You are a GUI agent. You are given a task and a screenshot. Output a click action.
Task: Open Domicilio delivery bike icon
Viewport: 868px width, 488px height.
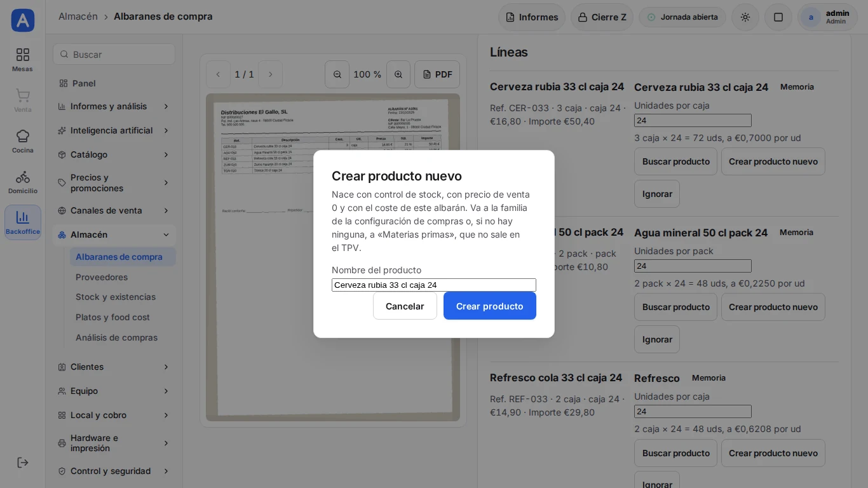[23, 182]
